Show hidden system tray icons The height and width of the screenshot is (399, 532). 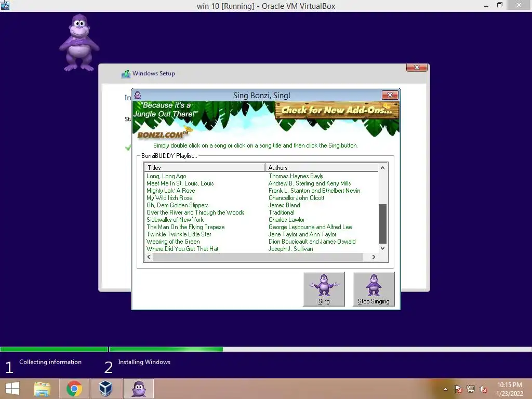(x=445, y=389)
